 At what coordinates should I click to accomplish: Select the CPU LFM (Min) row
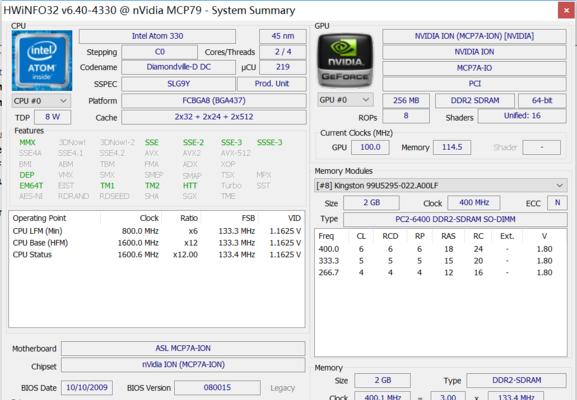pyautogui.click(x=157, y=231)
